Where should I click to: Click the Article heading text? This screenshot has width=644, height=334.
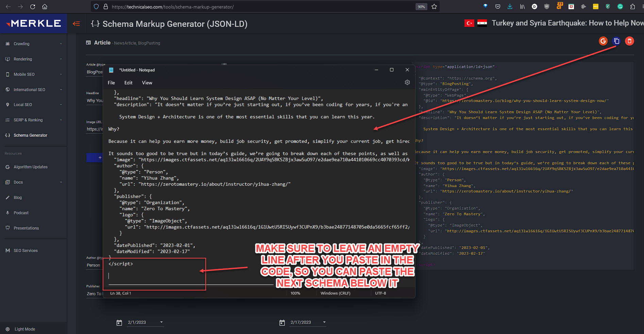(102, 43)
